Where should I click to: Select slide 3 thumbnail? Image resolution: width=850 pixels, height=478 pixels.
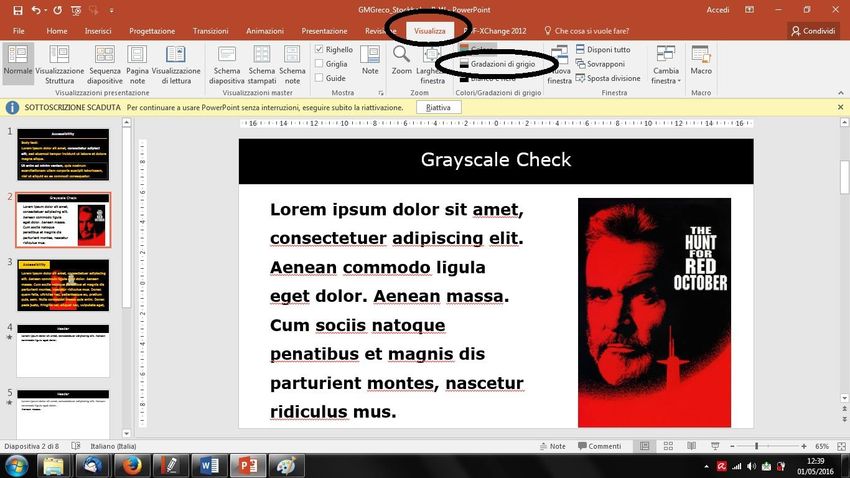click(x=63, y=285)
